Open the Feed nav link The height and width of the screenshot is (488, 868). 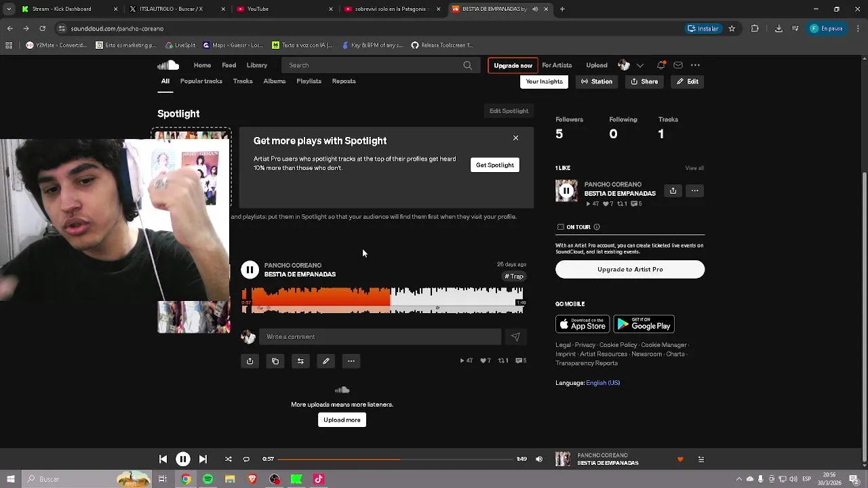(x=229, y=65)
